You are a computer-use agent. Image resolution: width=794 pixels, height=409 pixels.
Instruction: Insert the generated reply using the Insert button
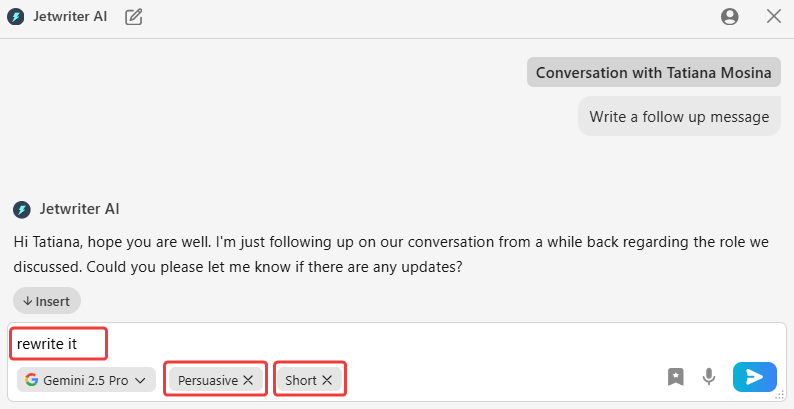pyautogui.click(x=47, y=301)
